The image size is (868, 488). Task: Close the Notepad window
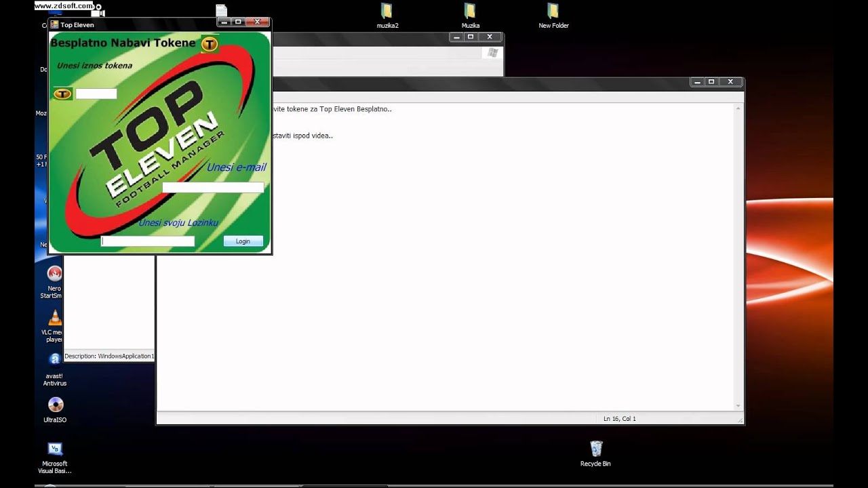click(730, 82)
